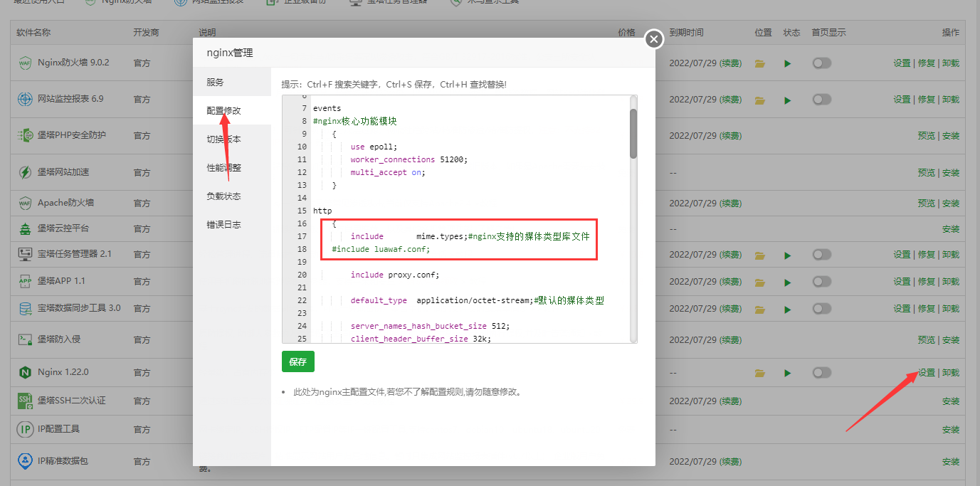
Task: Open the folder location for Nginx防火墙 9.0.2
Action: pos(760,63)
